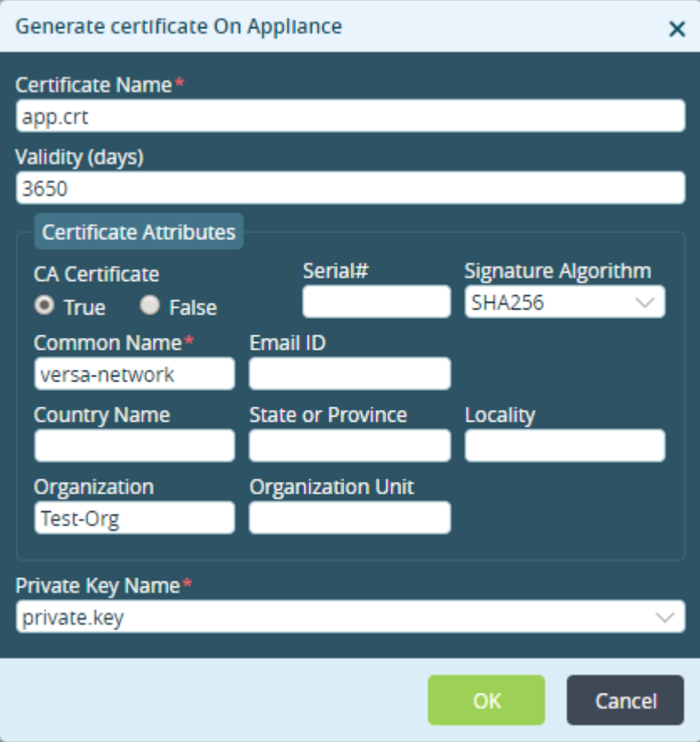Focus the Common Name field versa-network

[x=135, y=374]
